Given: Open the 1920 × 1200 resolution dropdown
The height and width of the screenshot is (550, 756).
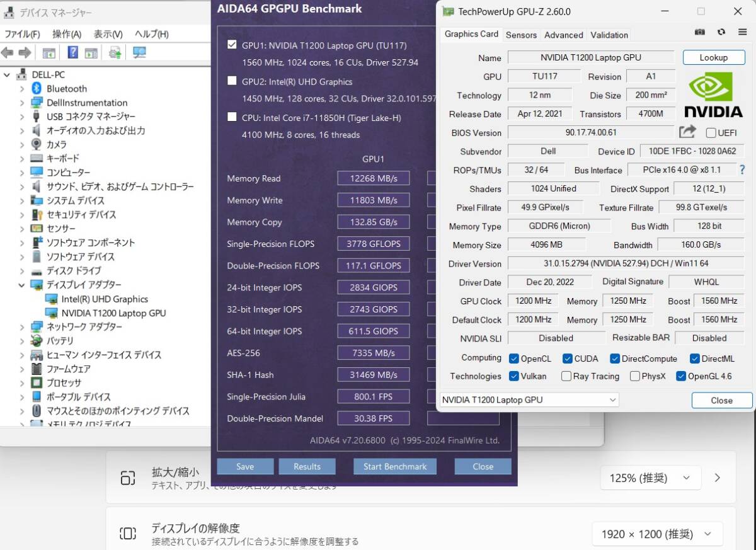Looking at the screenshot, I should (657, 534).
